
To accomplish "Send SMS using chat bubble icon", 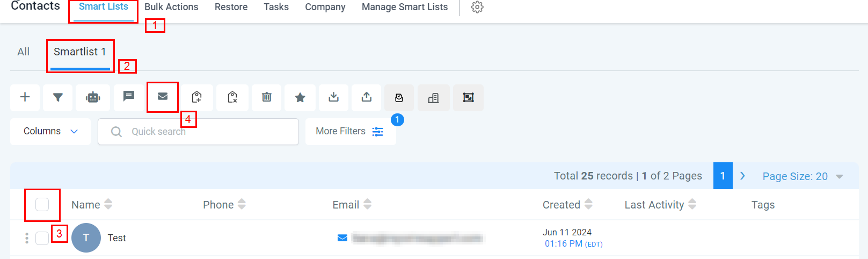I will tap(129, 97).
